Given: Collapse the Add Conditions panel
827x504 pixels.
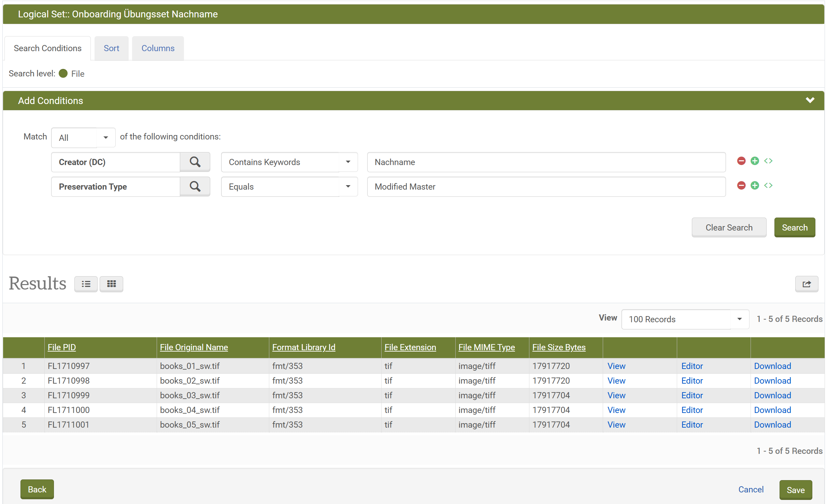Looking at the screenshot, I should coord(810,100).
